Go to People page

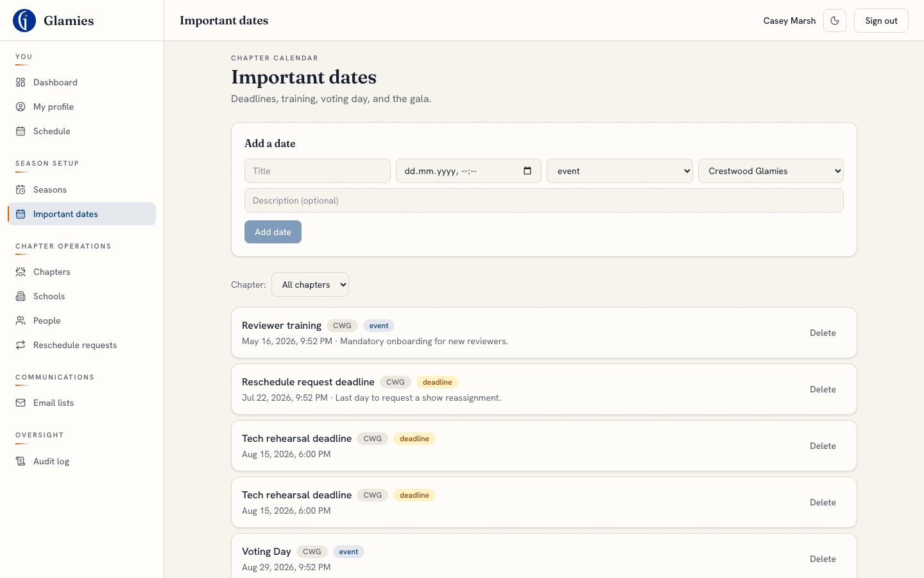[x=81, y=320]
